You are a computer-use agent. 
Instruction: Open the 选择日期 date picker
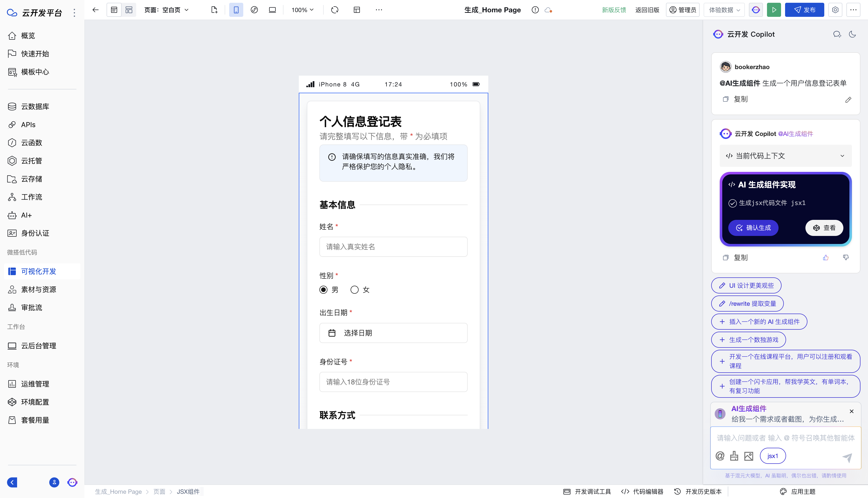pyautogui.click(x=393, y=333)
